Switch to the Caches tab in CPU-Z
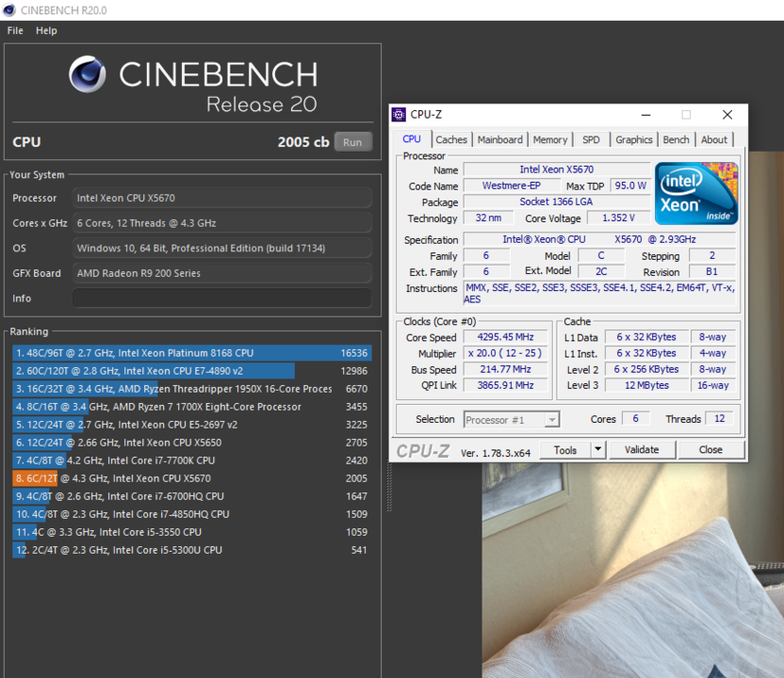The width and height of the screenshot is (784, 678). (451, 140)
